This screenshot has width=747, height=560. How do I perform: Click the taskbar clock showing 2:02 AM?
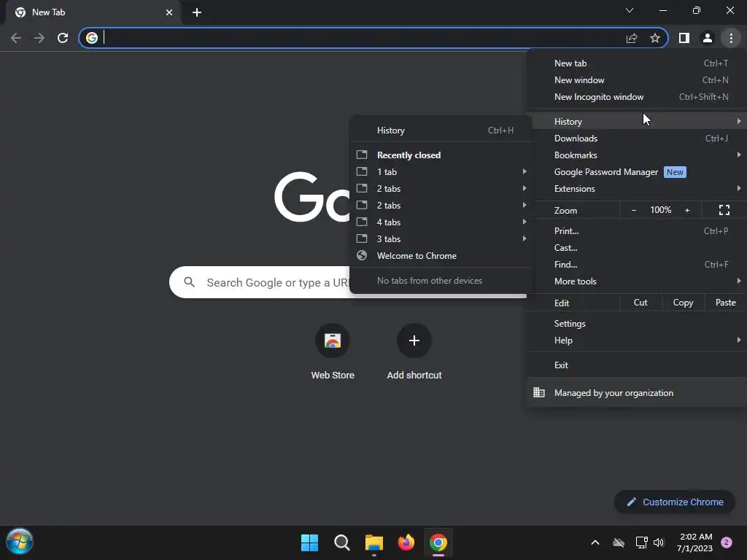tap(695, 542)
